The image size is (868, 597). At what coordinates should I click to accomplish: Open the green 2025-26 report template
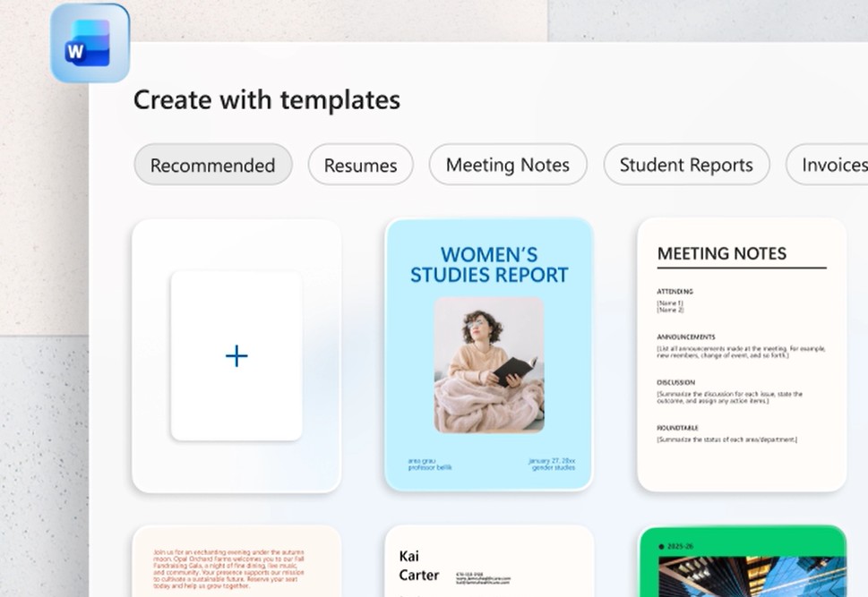click(743, 561)
